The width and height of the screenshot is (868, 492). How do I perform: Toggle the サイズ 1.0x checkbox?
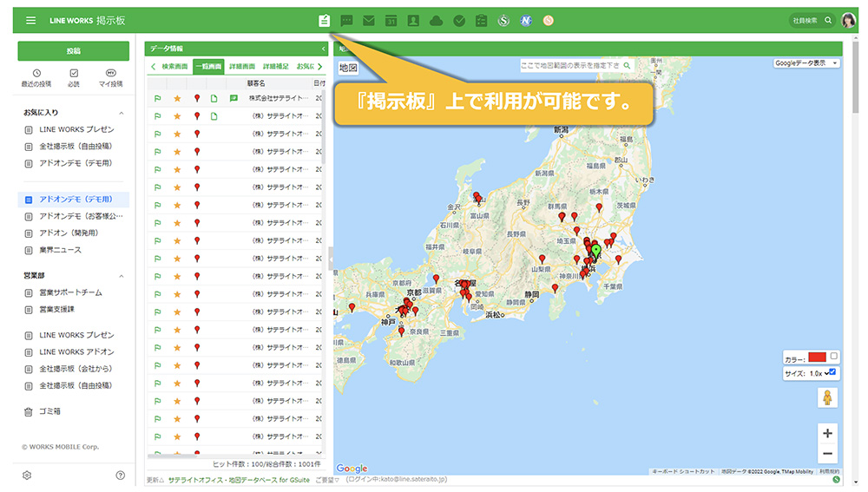(x=832, y=372)
